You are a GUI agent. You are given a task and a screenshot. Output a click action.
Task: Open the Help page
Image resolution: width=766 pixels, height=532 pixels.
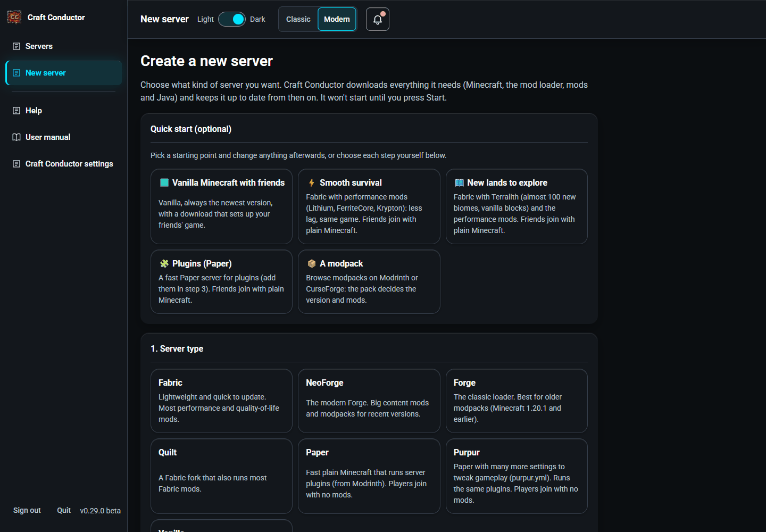click(x=64, y=111)
